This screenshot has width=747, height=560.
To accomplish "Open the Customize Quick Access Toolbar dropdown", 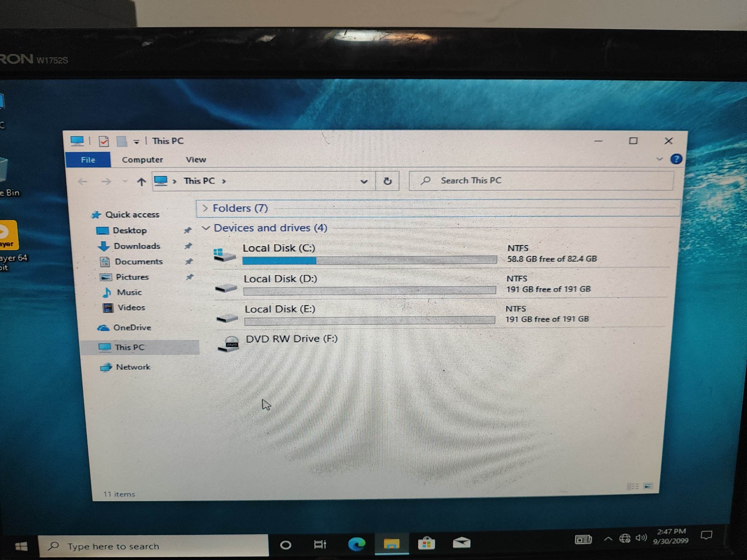I will [136, 142].
